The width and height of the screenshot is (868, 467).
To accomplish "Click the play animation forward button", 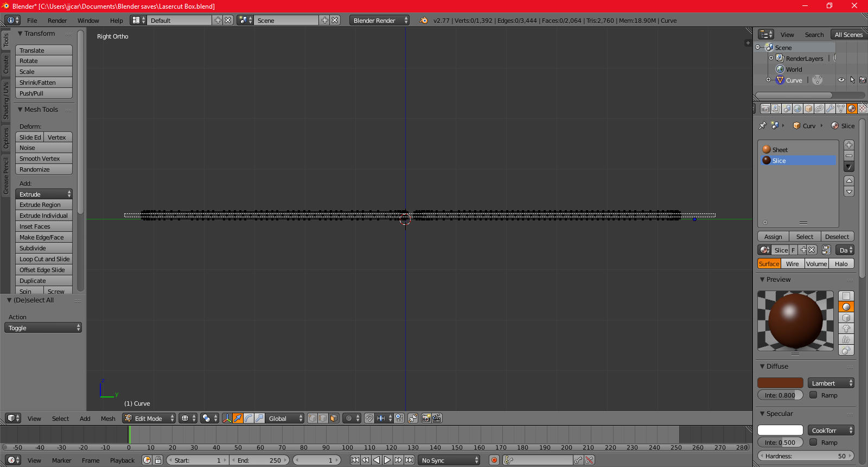I will click(x=387, y=460).
